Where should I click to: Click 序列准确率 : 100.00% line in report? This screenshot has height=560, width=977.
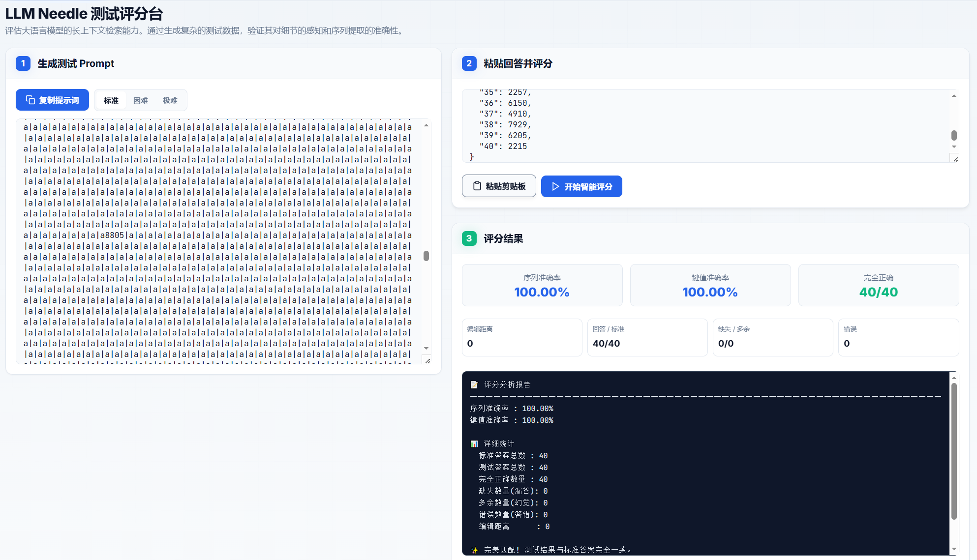(x=512, y=408)
